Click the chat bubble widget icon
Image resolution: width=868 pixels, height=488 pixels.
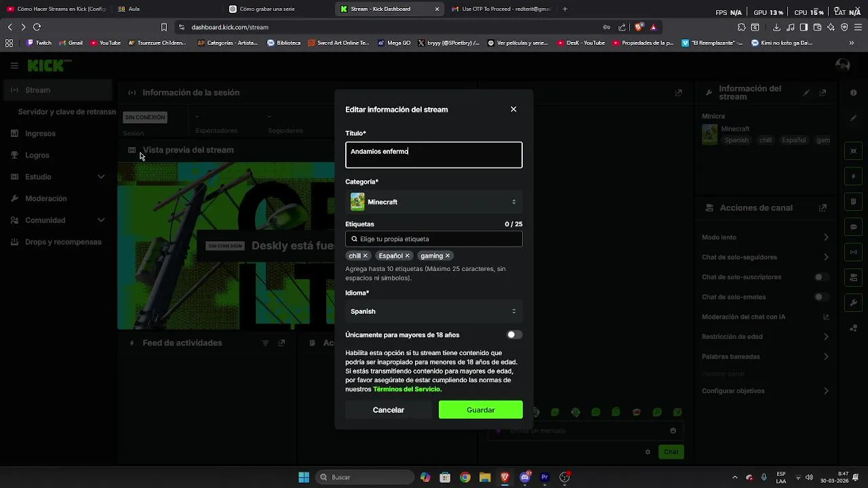[x=854, y=227]
